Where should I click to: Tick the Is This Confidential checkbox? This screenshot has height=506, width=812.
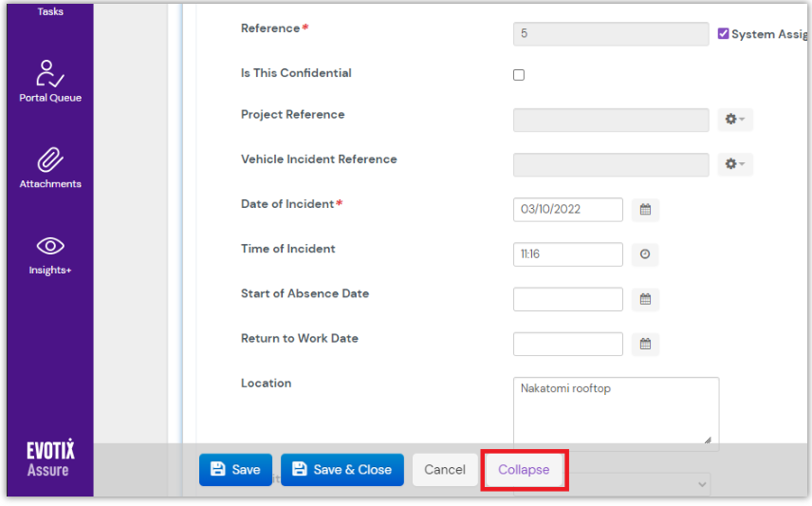519,75
